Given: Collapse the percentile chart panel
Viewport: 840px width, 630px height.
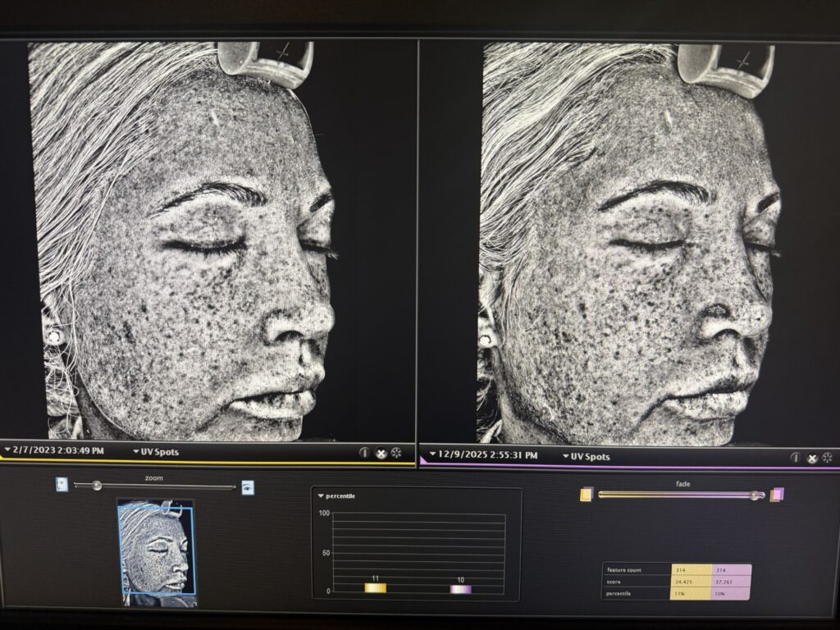Looking at the screenshot, I should tap(321, 495).
